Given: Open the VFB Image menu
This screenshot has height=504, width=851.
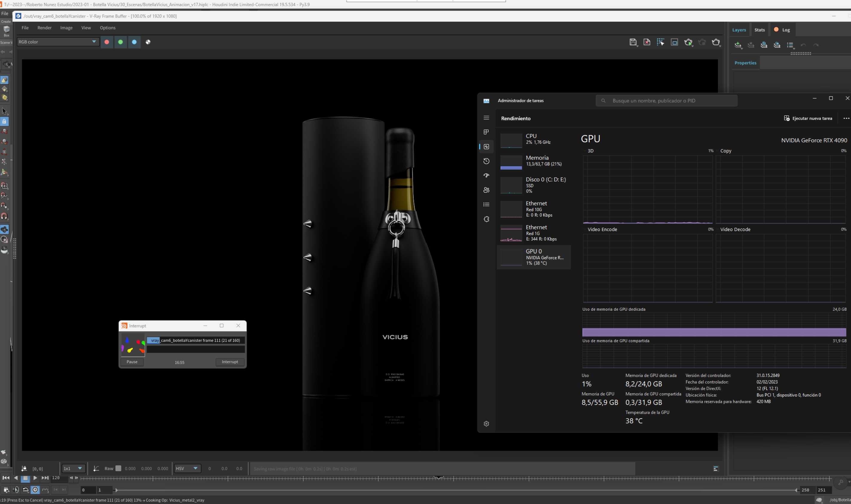Looking at the screenshot, I should (x=66, y=28).
